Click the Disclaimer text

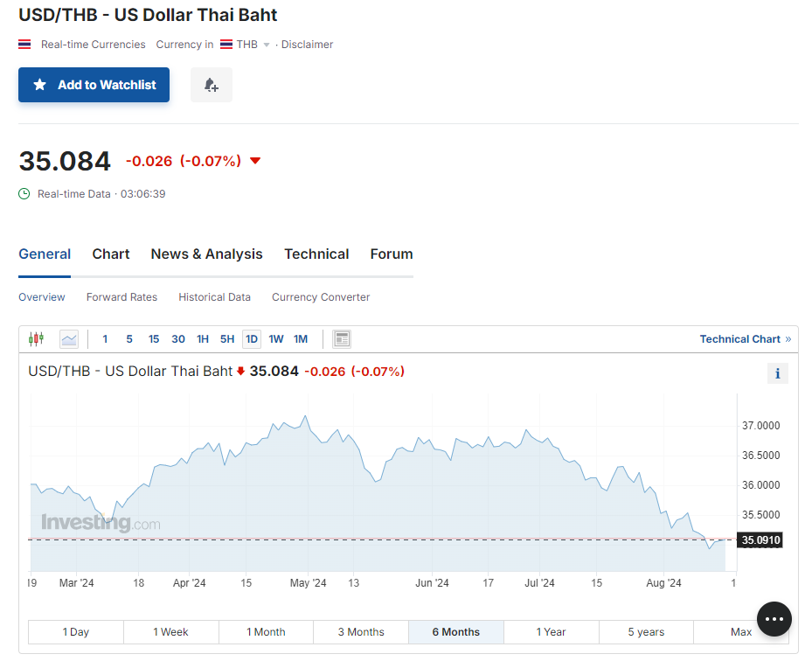click(x=307, y=45)
